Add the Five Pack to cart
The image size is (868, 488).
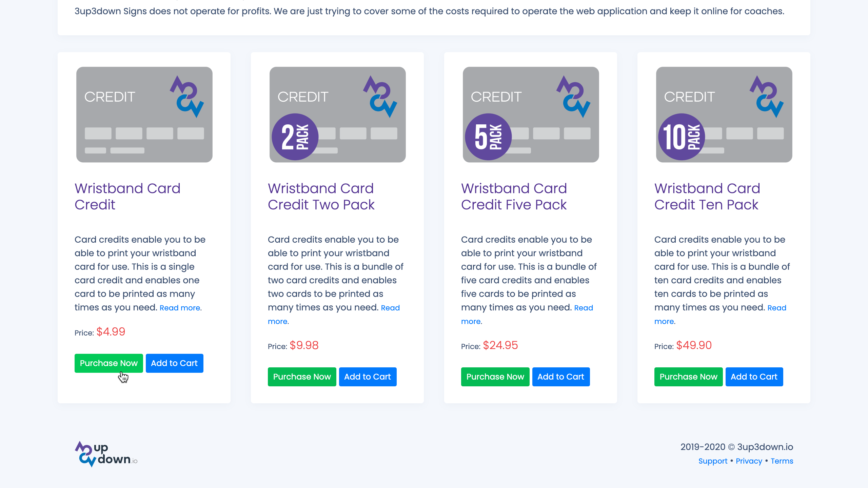click(x=561, y=377)
